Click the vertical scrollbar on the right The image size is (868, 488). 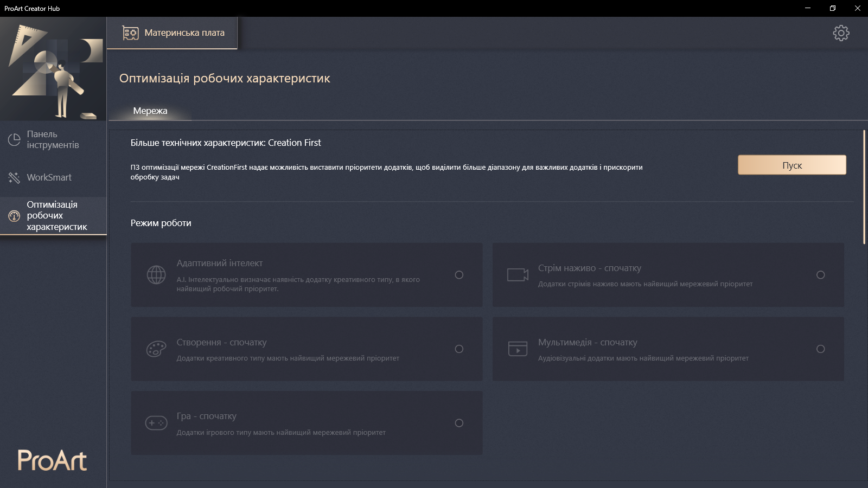[864, 187]
